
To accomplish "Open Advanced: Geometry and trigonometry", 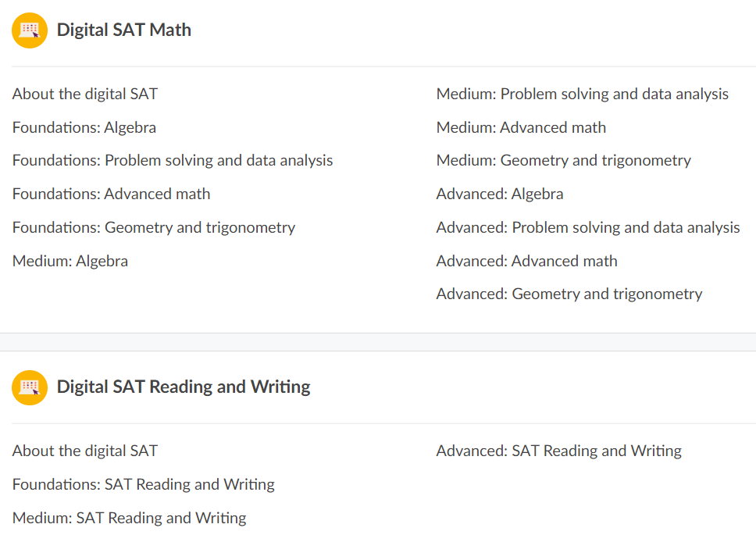I will 569,294.
